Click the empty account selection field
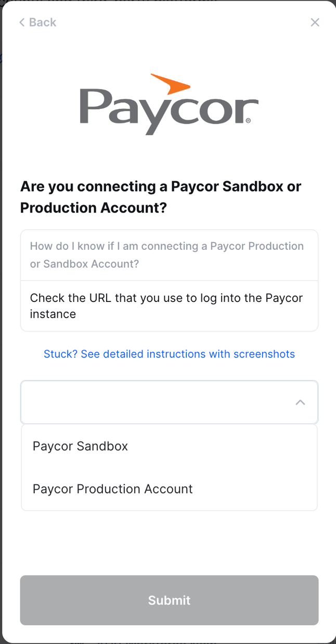The height and width of the screenshot is (644, 336). 156,402
